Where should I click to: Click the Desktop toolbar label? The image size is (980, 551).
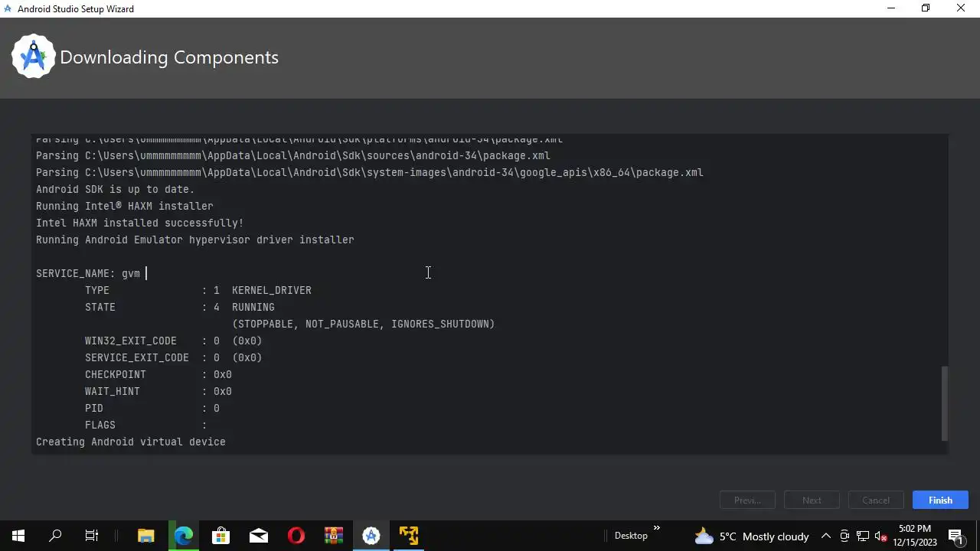631,536
